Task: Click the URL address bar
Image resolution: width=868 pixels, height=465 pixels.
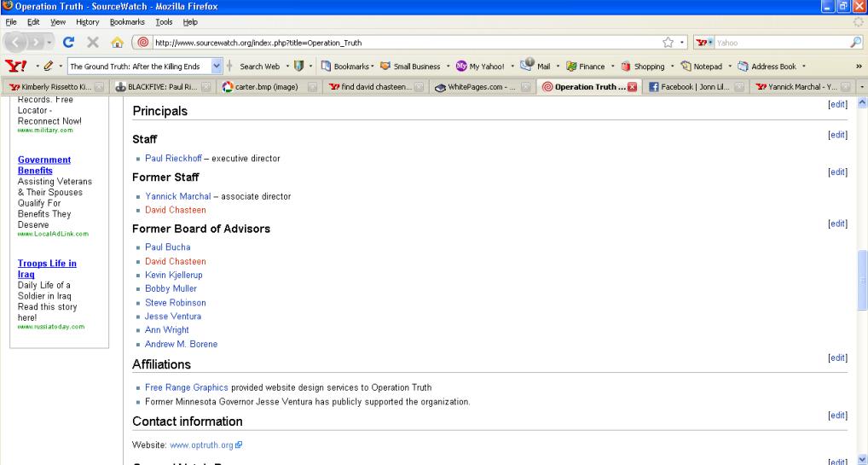Action: pyautogui.click(x=392, y=44)
